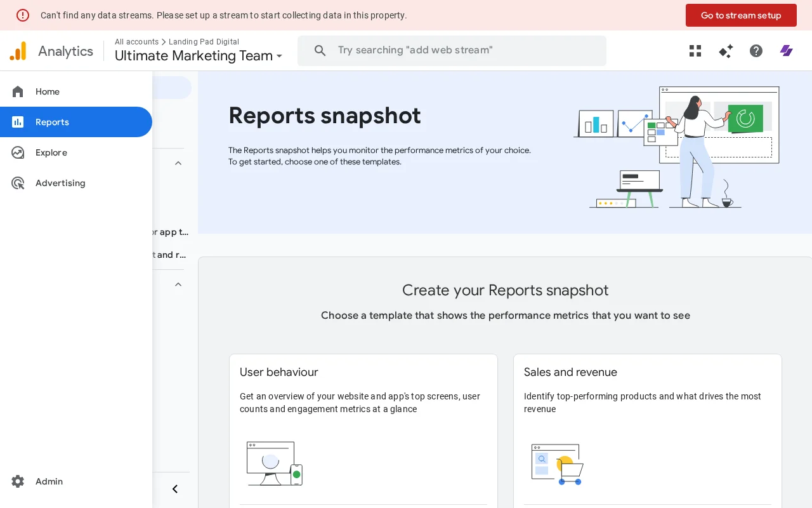Open the Landing Pad Digital breadcrumb link

(204, 42)
